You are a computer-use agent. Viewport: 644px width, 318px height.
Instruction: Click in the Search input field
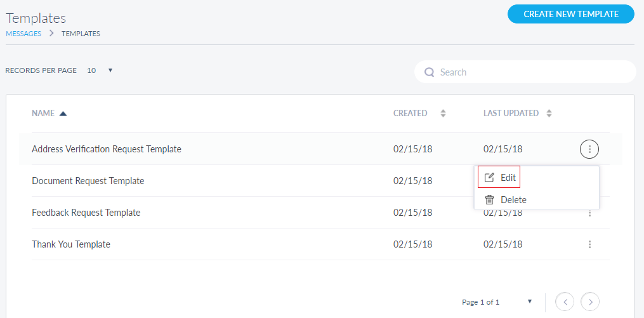pos(533,72)
